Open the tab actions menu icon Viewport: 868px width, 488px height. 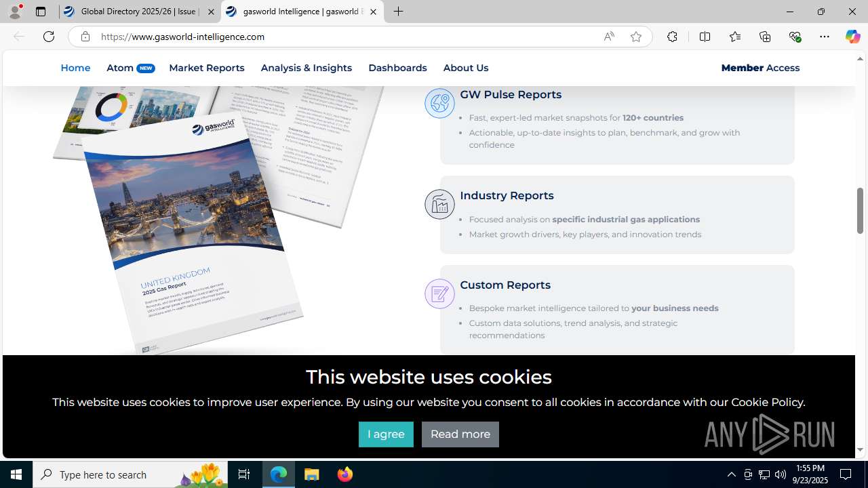point(41,12)
